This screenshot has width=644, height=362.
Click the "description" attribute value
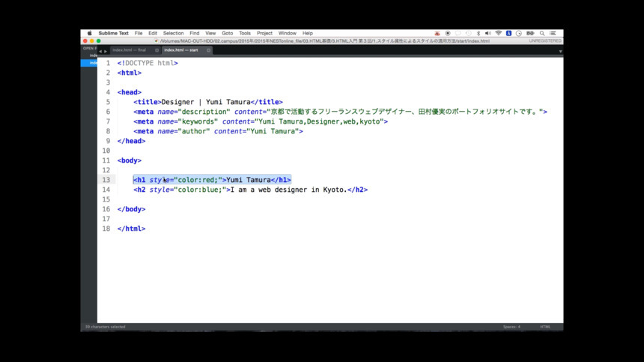coord(204,112)
